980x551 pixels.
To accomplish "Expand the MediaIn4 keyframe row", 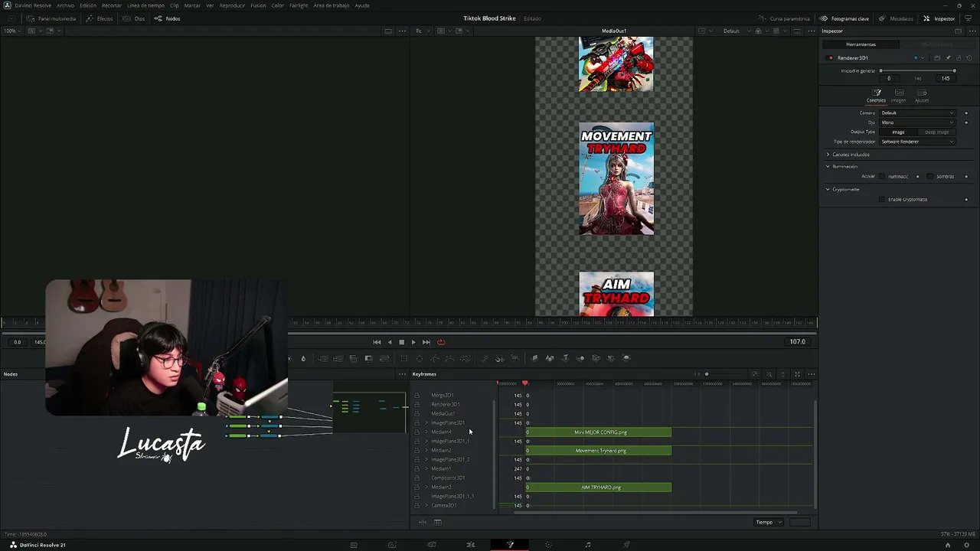I will click(426, 432).
